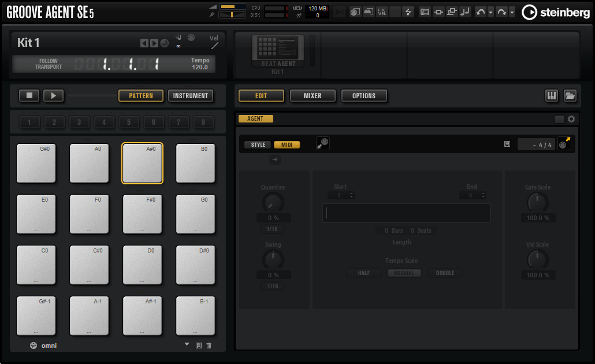Select the Beat Agent Kit 1 slot
The width and height of the screenshot is (595, 364).
(x=278, y=55)
